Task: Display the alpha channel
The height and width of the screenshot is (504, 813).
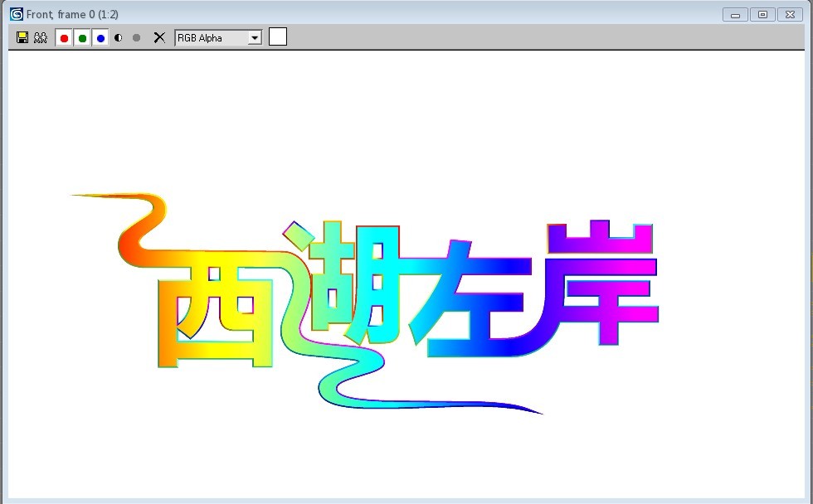Action: (x=119, y=37)
